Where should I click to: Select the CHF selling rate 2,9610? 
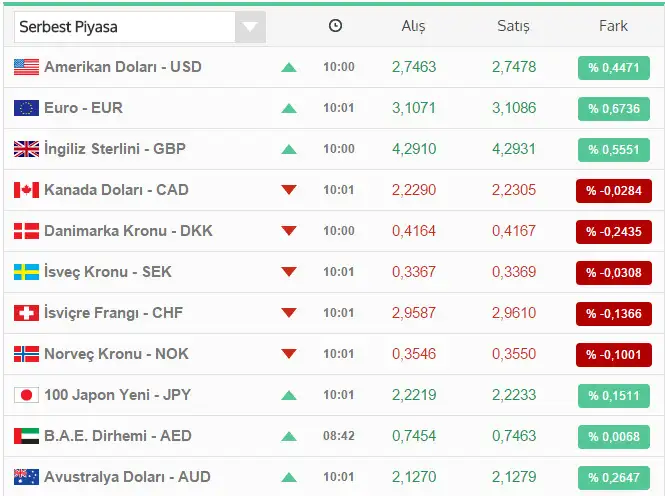coord(514,313)
